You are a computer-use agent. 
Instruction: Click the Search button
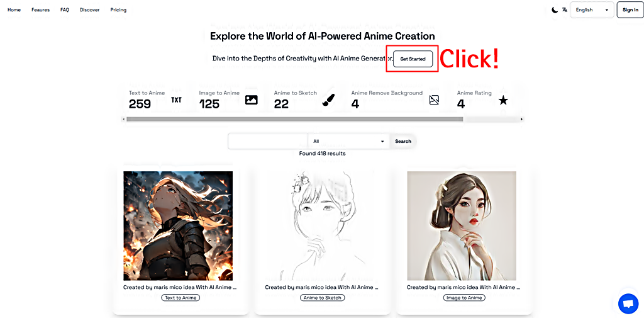pyautogui.click(x=403, y=141)
